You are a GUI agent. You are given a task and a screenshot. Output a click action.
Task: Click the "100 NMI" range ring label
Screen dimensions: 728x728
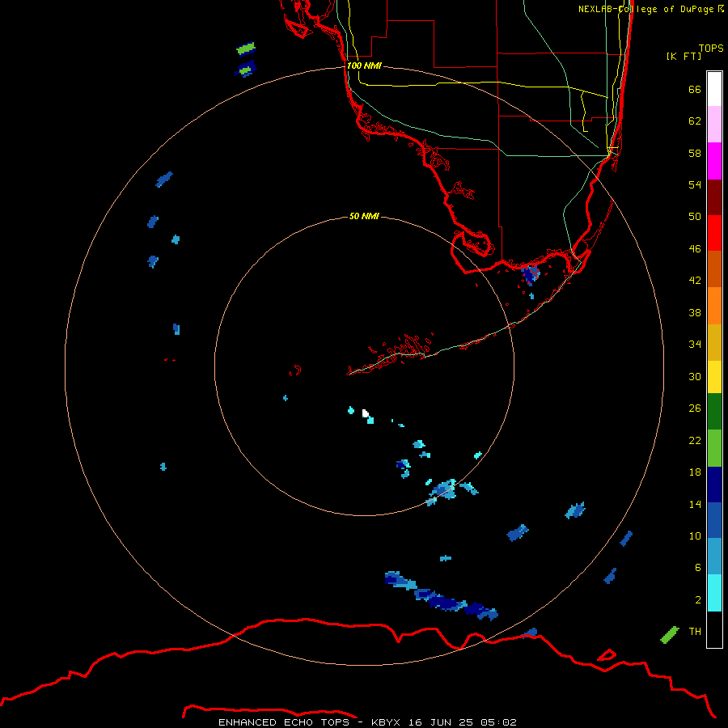point(364,66)
